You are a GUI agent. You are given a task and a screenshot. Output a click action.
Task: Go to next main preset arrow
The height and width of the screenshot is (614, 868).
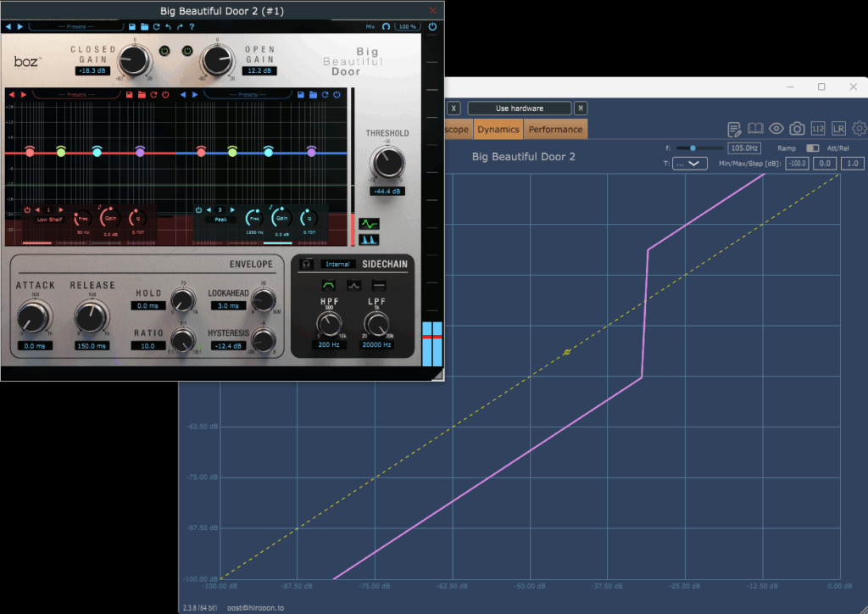click(x=20, y=26)
